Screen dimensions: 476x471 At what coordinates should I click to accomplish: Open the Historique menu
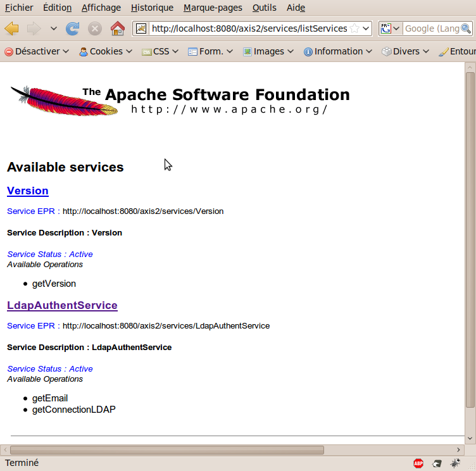(x=152, y=8)
